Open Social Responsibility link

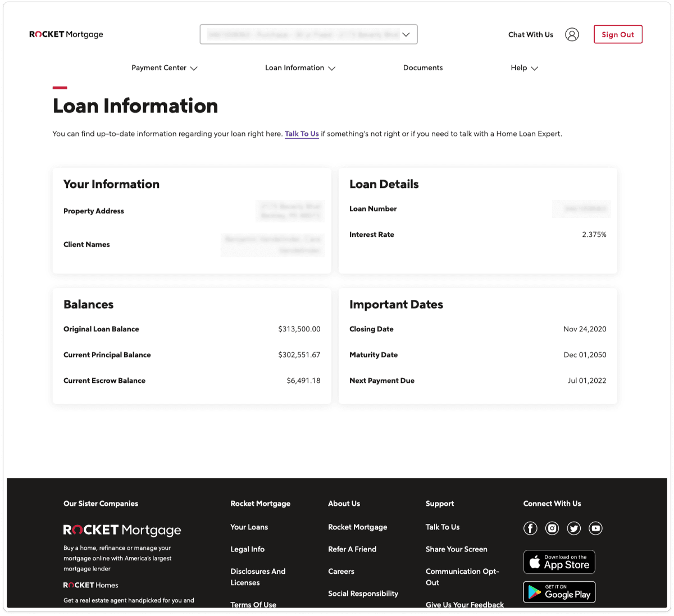pos(363,594)
